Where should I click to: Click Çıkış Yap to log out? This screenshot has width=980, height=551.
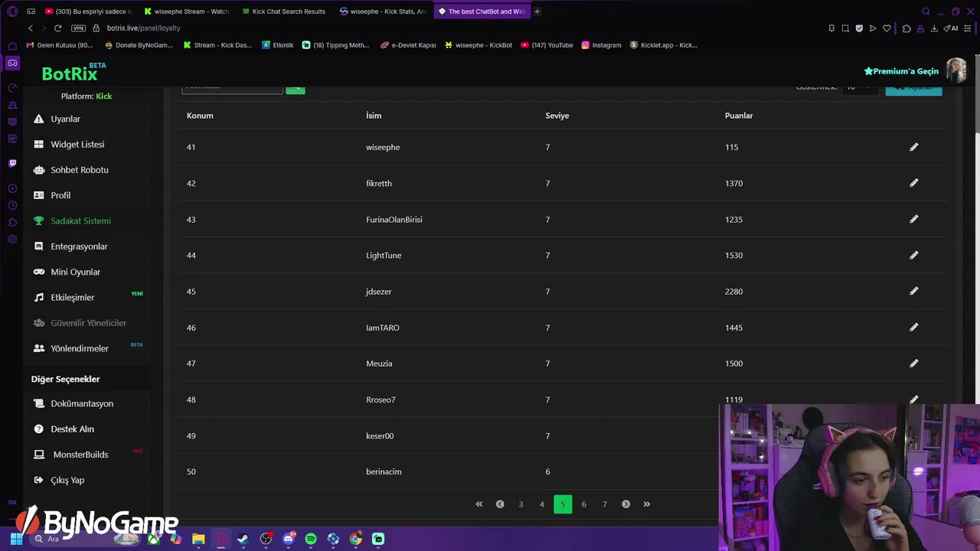click(x=67, y=480)
